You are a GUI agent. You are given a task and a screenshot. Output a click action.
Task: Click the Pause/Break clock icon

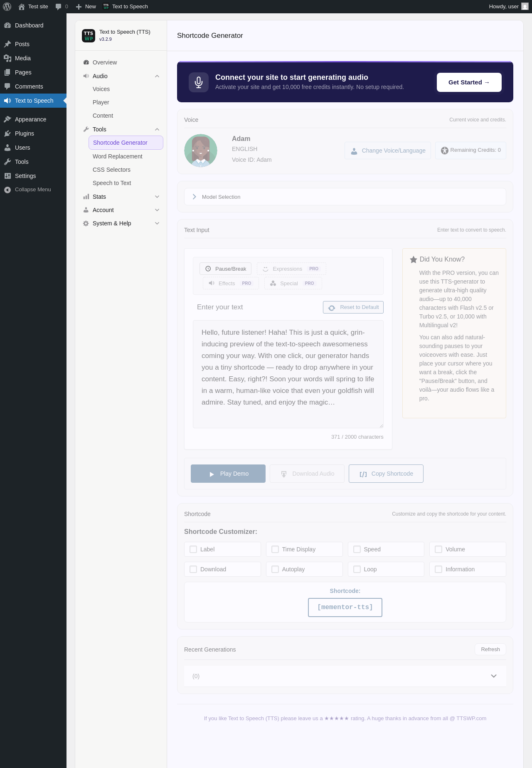coord(208,269)
